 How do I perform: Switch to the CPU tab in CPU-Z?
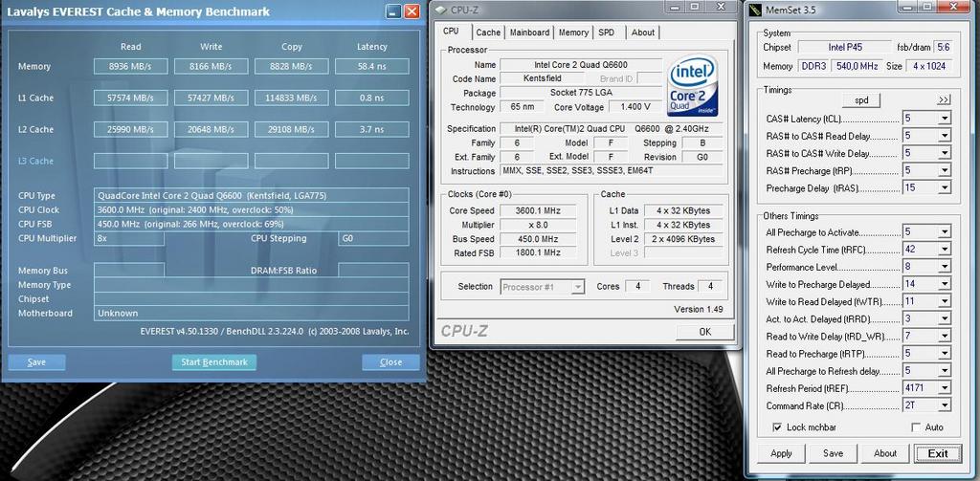[451, 32]
